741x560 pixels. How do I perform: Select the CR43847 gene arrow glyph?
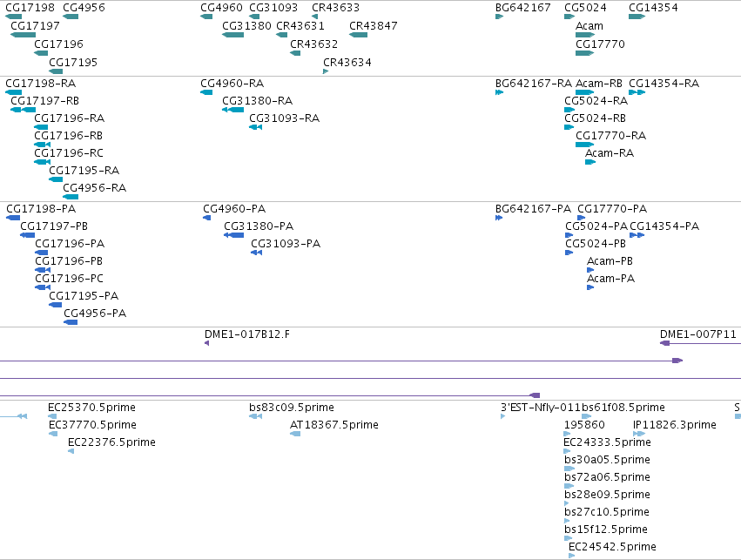358,35
